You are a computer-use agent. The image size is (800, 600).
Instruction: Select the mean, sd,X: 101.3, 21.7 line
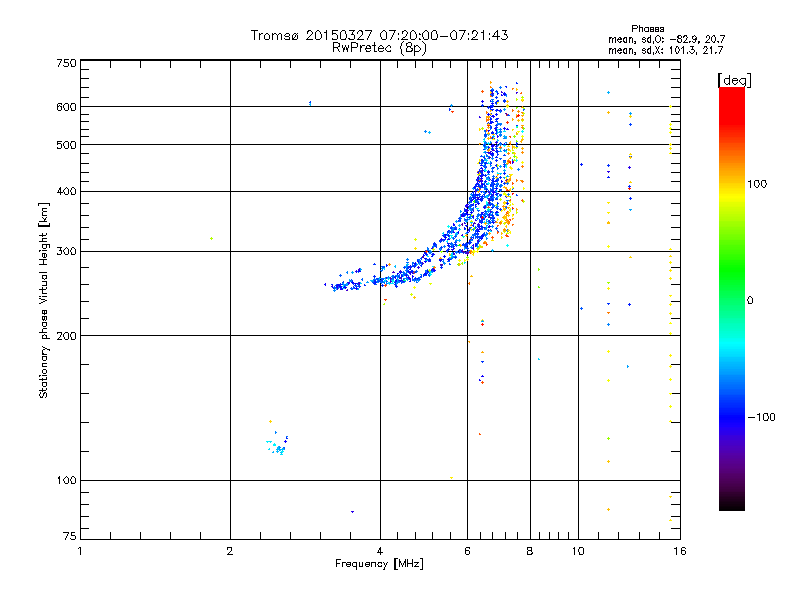[x=665, y=50]
